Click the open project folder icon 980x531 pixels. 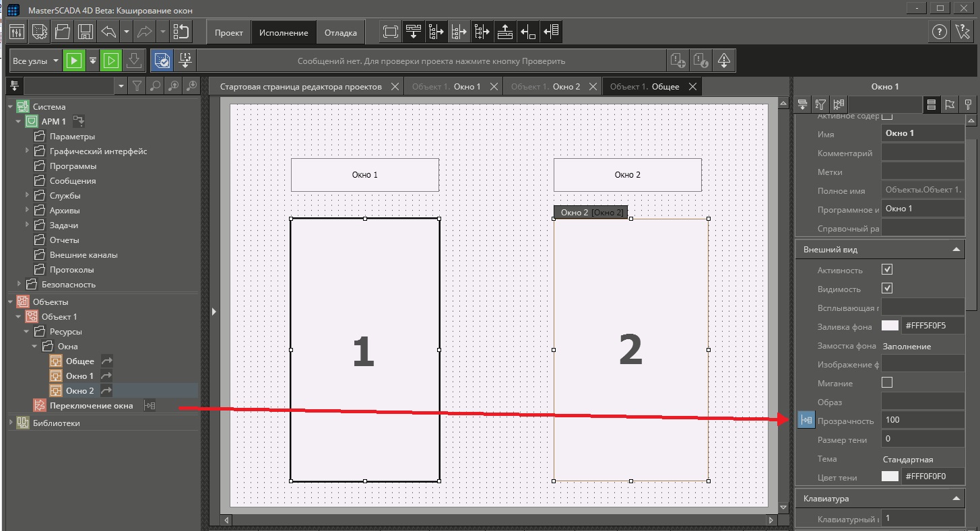point(62,32)
